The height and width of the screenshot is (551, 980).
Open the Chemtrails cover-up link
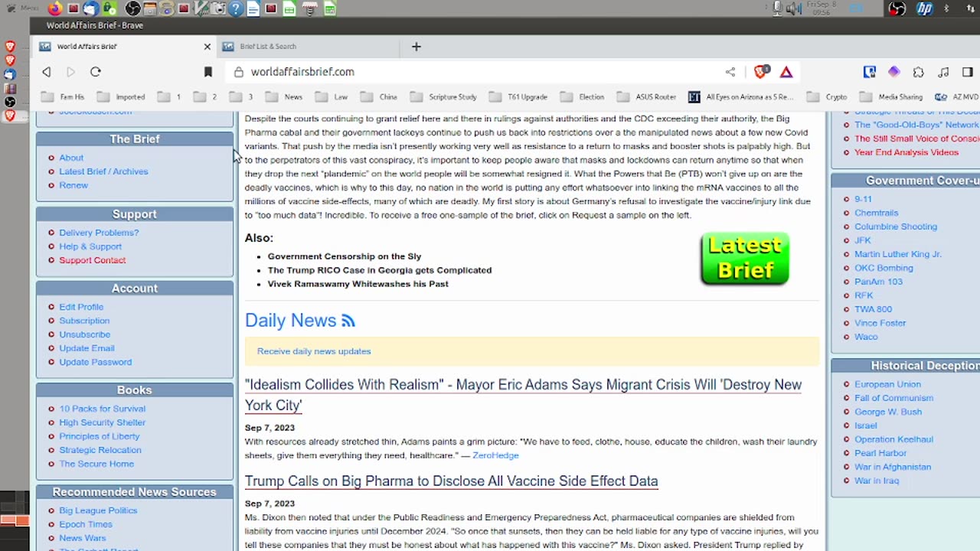tap(876, 213)
